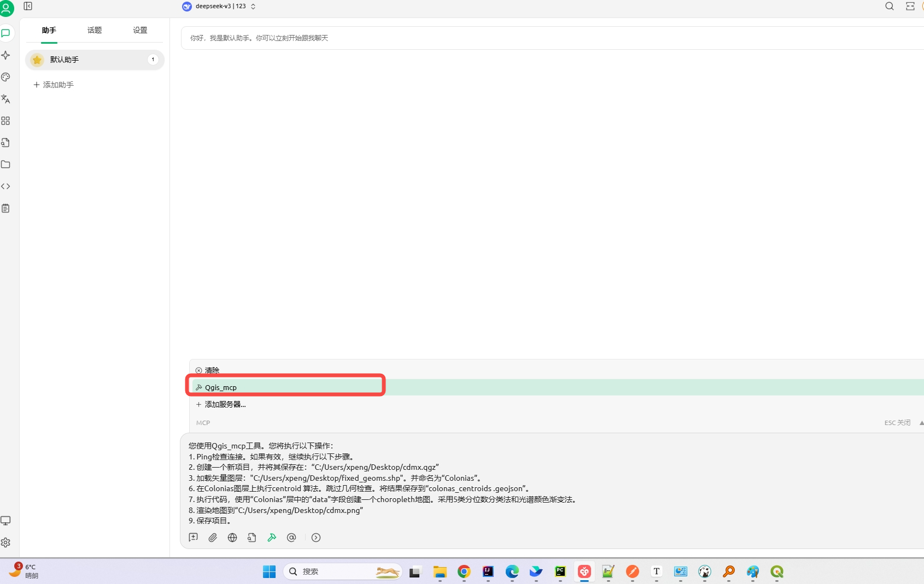The image size is (924, 584).
Task: Create a new topic with the new-topic icon
Action: pos(193,538)
